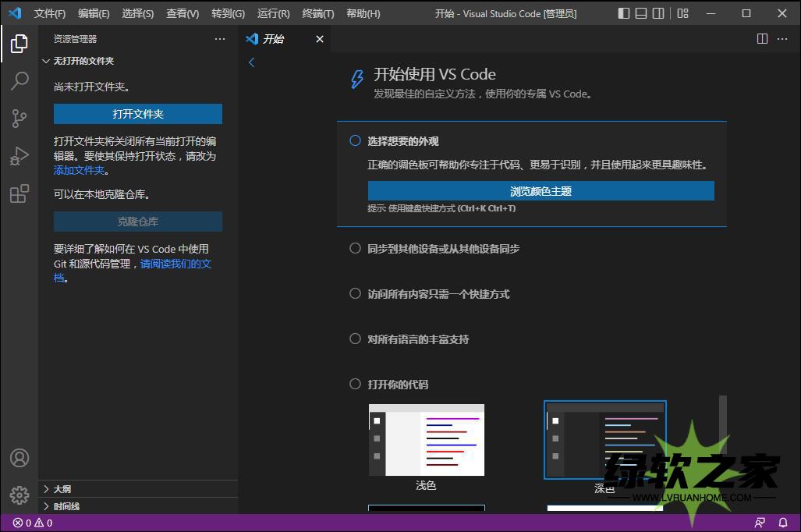Image resolution: width=801 pixels, height=532 pixels.
Task: Open the notifications bell in status bar
Action: click(782, 523)
